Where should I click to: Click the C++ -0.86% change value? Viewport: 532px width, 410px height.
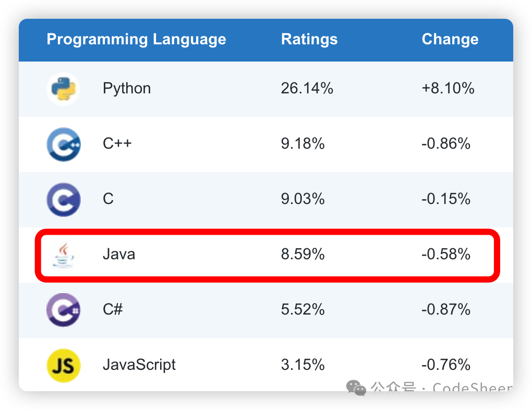click(446, 144)
